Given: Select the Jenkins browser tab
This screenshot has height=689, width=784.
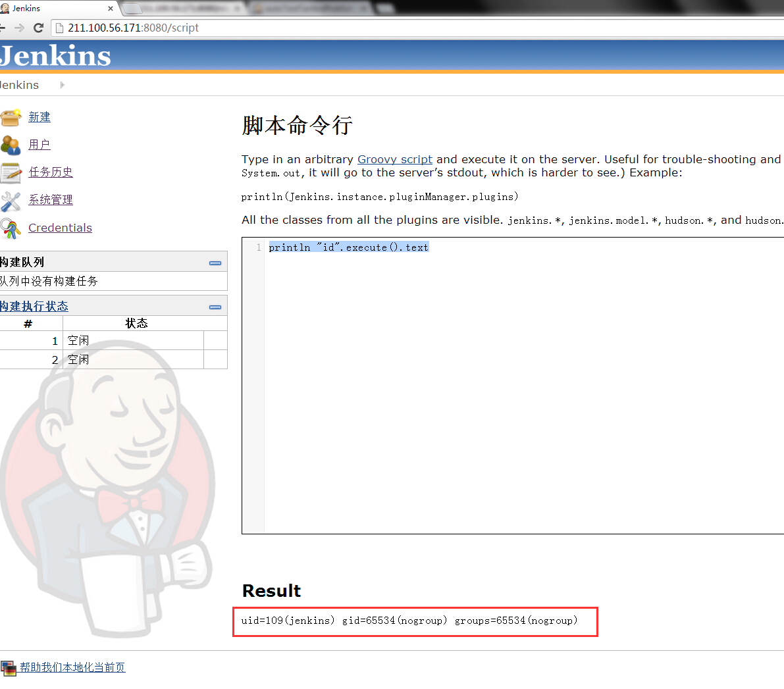Looking at the screenshot, I should 57,9.
